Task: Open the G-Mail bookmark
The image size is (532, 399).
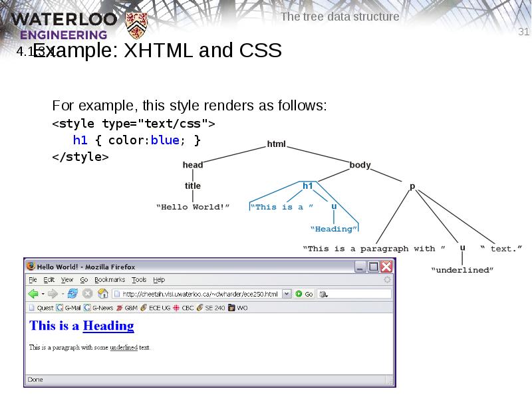Action: pos(70,307)
